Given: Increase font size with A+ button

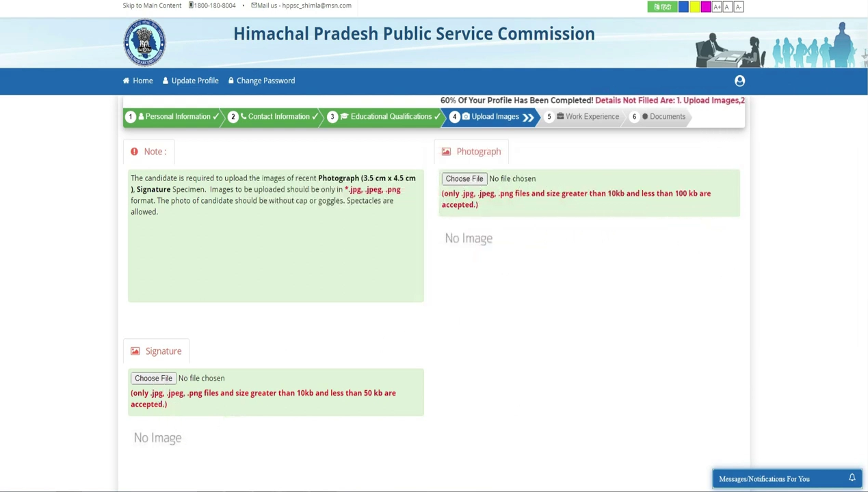Looking at the screenshot, I should 717,7.
